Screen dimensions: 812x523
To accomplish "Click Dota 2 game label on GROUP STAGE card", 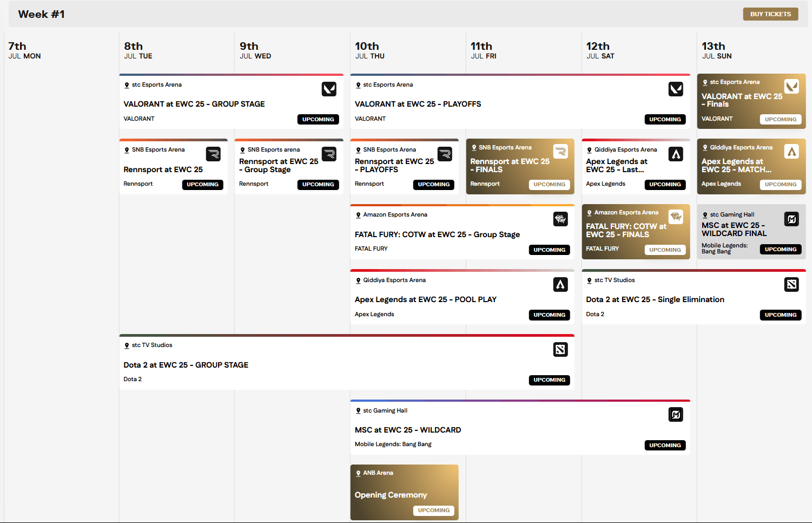I will coord(133,379).
